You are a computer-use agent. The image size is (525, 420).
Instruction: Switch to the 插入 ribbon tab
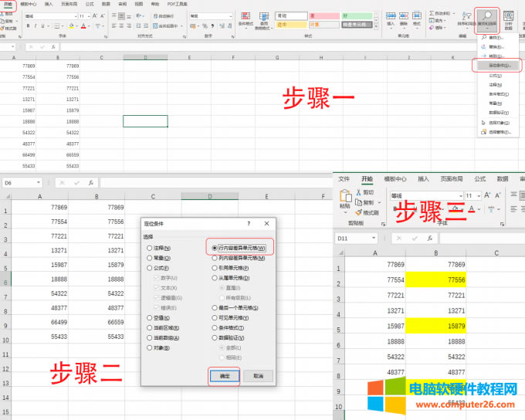(x=423, y=178)
